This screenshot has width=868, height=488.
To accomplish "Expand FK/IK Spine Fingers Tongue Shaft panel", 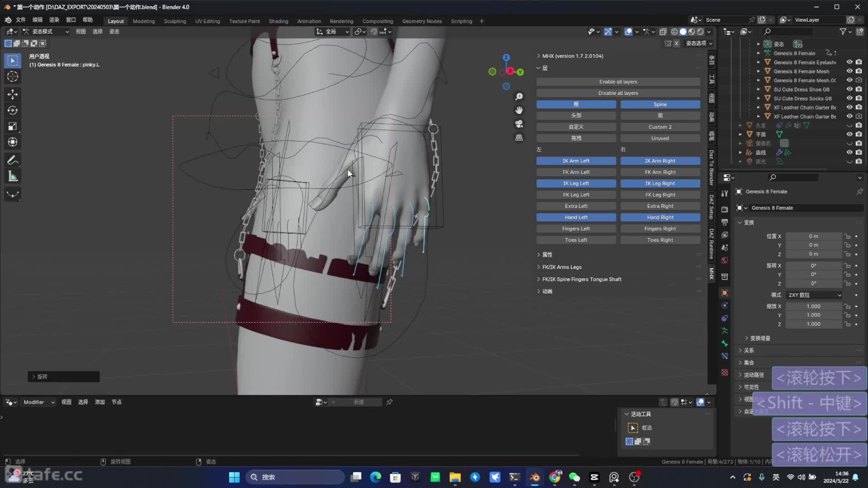I will pos(582,279).
